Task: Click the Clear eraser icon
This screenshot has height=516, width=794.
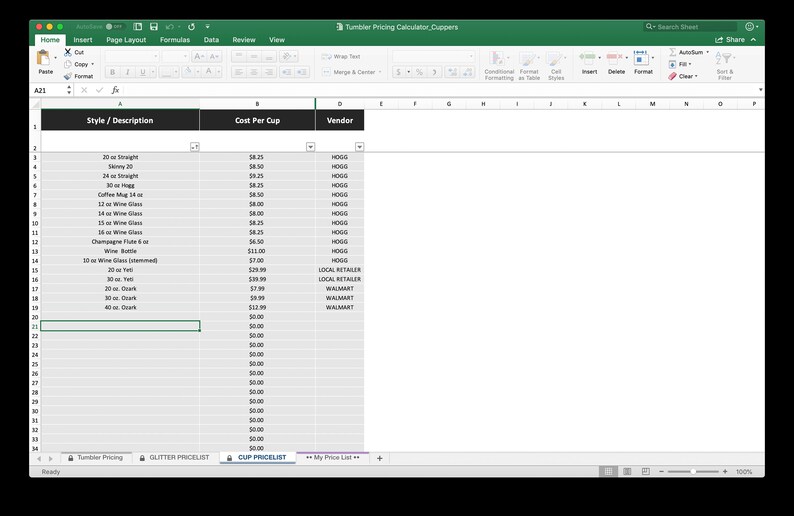Action: (x=672, y=76)
